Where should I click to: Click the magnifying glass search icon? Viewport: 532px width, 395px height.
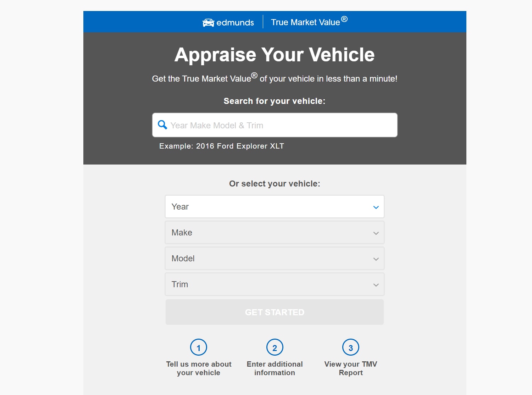[162, 125]
